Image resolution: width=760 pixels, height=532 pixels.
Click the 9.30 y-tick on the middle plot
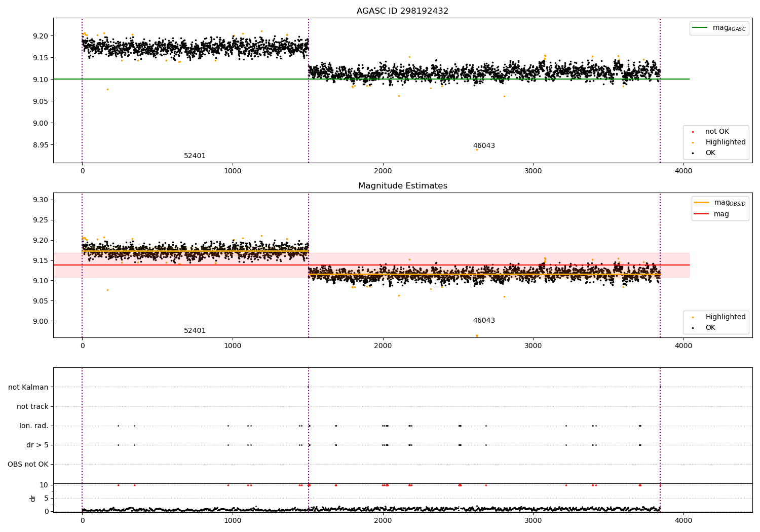40,200
